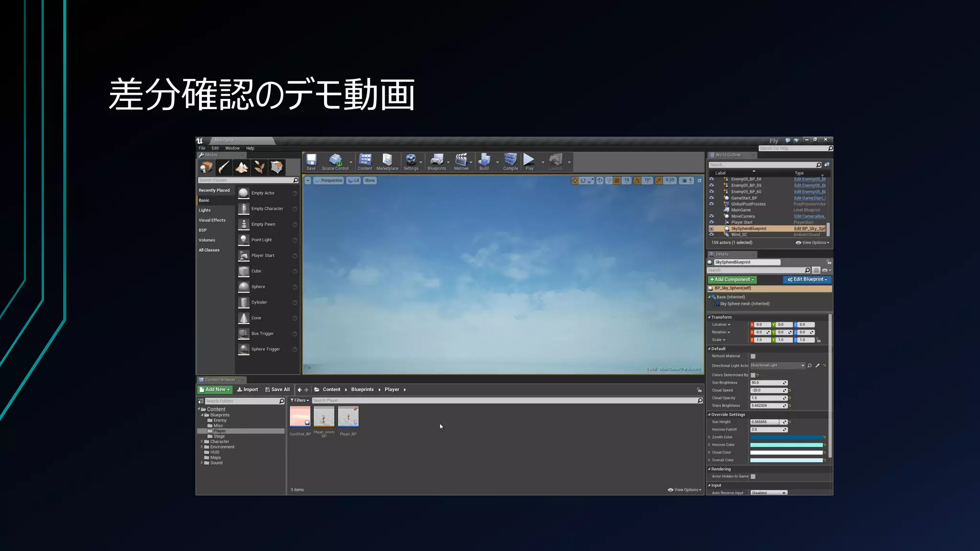The height and width of the screenshot is (551, 980).
Task: Click the Horizon Color swatch
Action: pyautogui.click(x=786, y=445)
